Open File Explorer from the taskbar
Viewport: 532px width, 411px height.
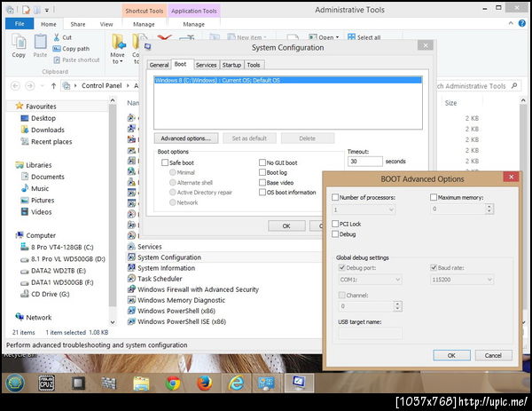[141, 383]
